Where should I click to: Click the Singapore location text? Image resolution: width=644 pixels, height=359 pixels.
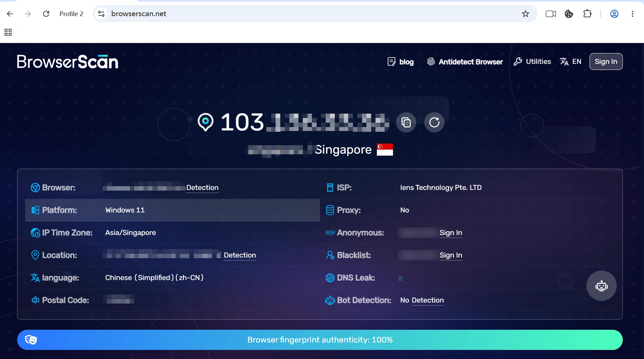pyautogui.click(x=343, y=150)
